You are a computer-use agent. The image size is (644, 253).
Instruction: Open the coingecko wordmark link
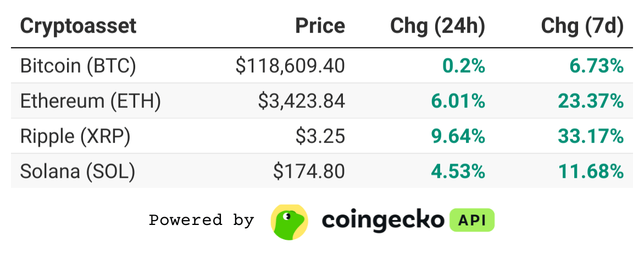tap(383, 221)
